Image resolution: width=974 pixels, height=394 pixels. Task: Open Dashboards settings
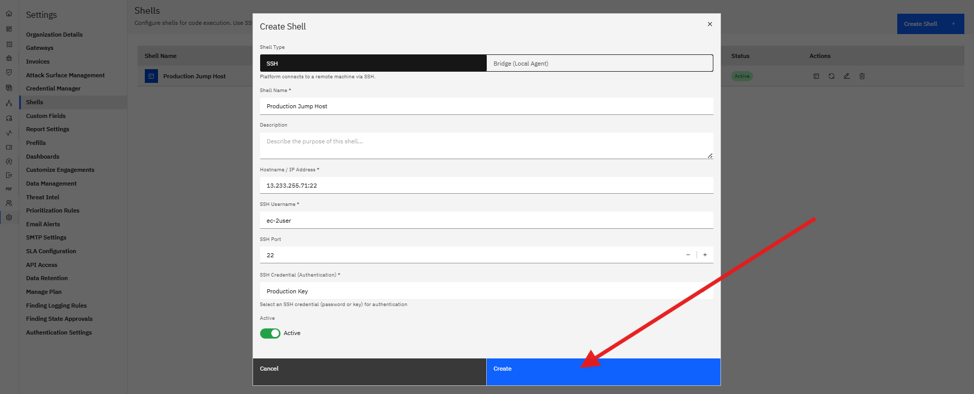click(43, 157)
